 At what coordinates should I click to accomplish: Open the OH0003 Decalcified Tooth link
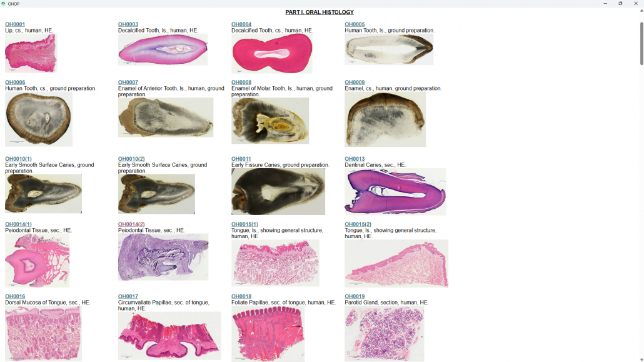coord(128,24)
